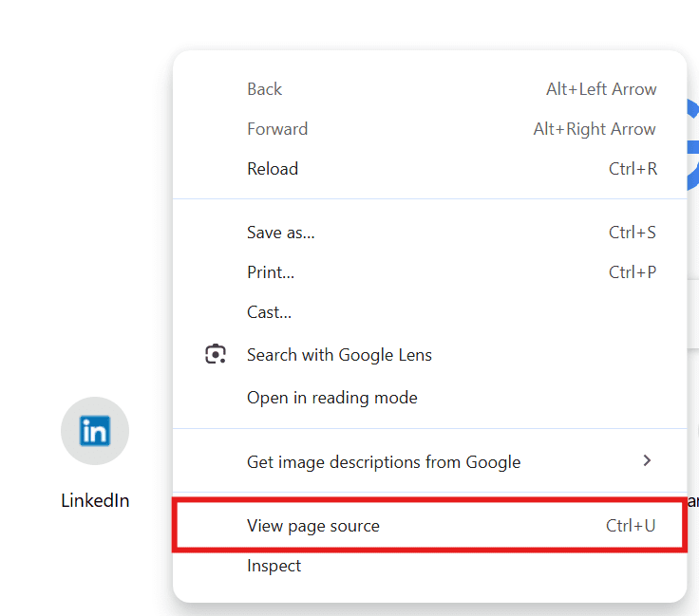
Task: Click the Google Lens camera icon
Action: pyautogui.click(x=216, y=354)
